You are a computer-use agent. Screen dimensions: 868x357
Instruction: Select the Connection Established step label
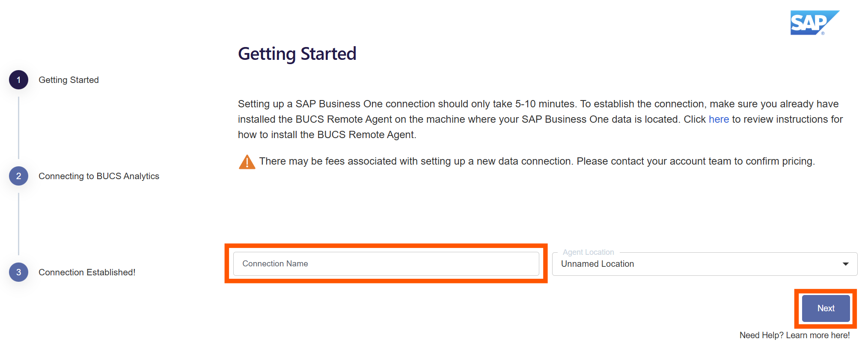pos(87,272)
